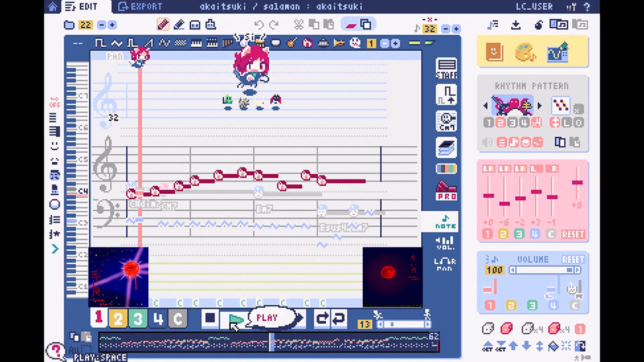Toggle overlay selection mode in toolbar
This screenshot has height=362, width=644.
pos(366,25)
